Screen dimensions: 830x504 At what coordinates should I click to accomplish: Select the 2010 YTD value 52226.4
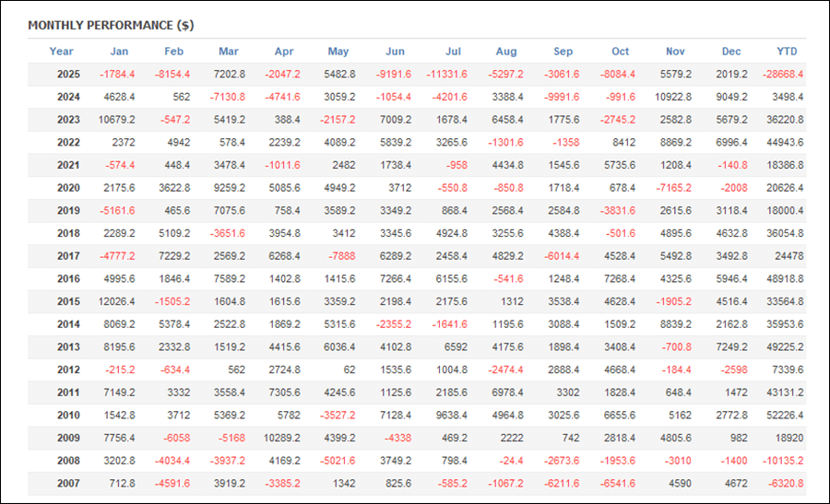tap(779, 414)
